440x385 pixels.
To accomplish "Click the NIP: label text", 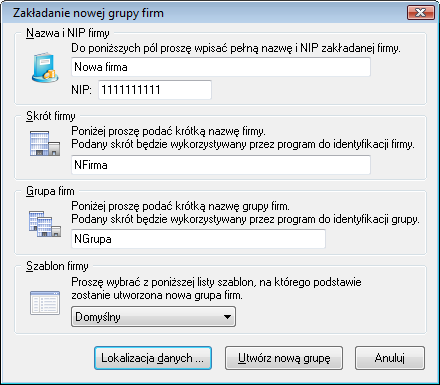I will coord(81,90).
